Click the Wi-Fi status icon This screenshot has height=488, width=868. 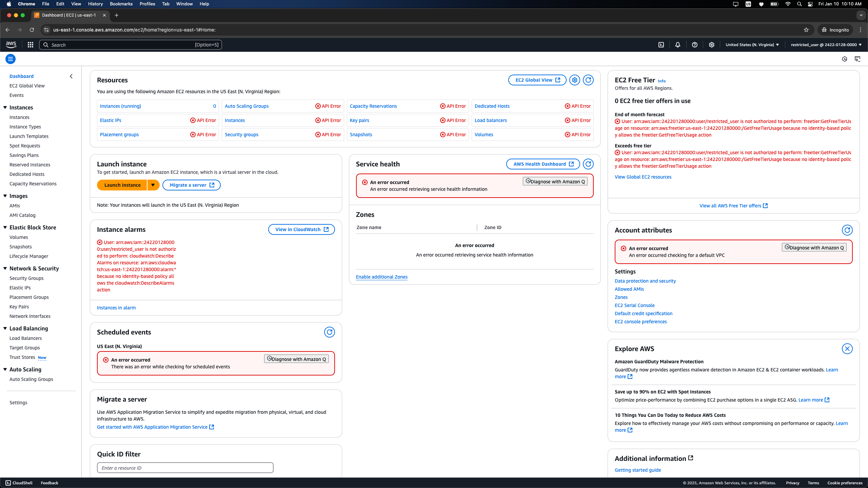click(788, 4)
